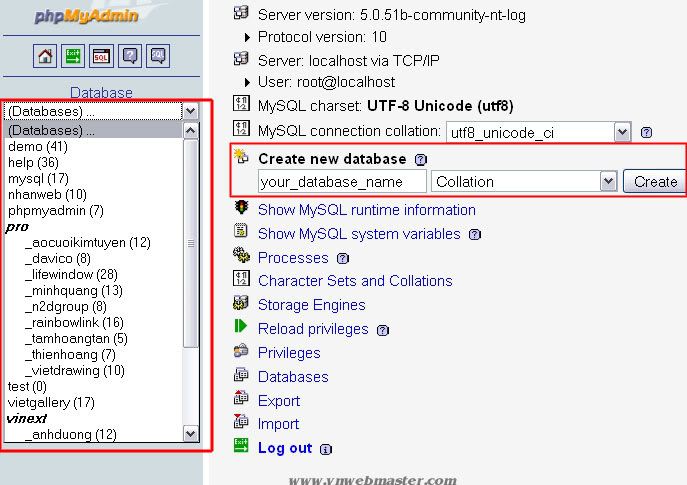The height and width of the screenshot is (485, 687).
Task: Click help icon next to connection collation
Action: click(646, 132)
